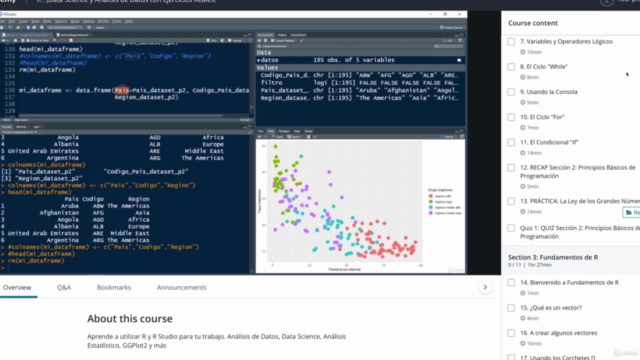Click the Save current document icon in RStudio toolbar
The height and width of the screenshot is (360, 640).
[28, 27]
